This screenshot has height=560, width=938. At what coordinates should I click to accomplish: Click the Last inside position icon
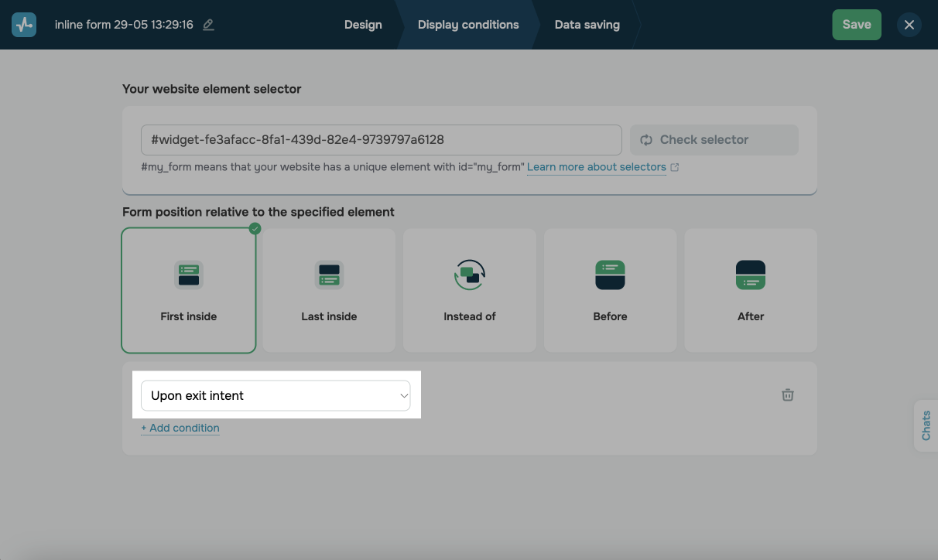click(x=329, y=275)
